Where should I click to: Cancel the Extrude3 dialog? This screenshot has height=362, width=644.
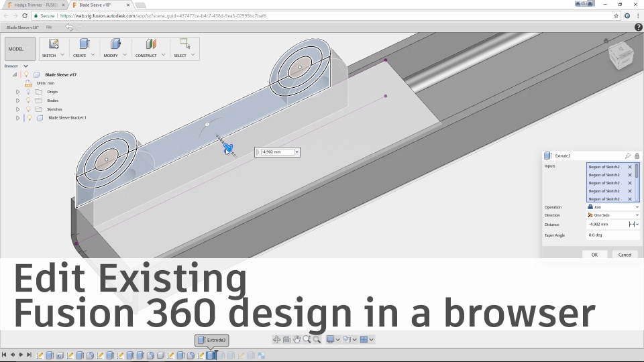point(625,255)
